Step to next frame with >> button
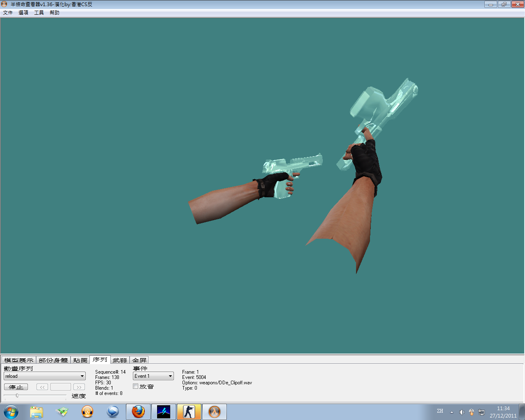 [79, 387]
